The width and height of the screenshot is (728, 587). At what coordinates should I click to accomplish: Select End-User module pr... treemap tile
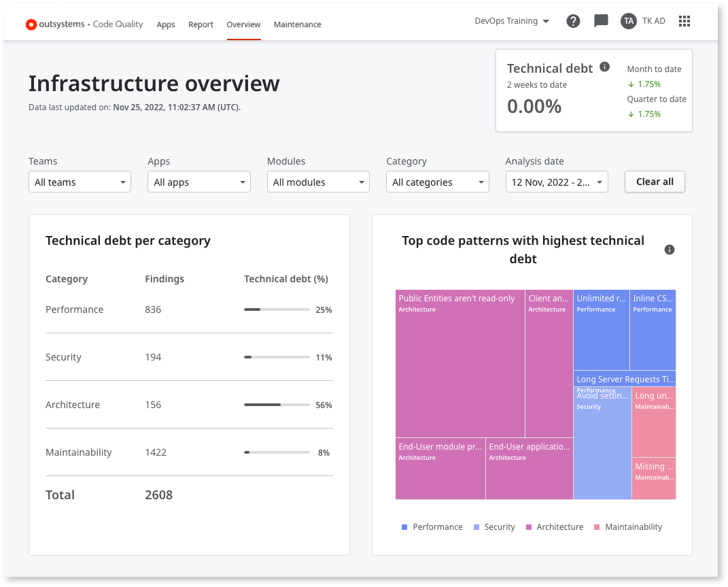pyautogui.click(x=440, y=469)
